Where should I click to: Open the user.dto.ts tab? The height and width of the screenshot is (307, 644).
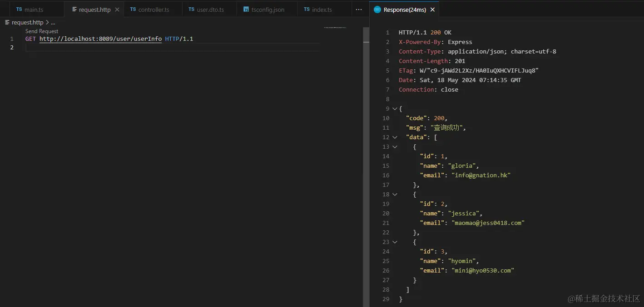tap(210, 10)
